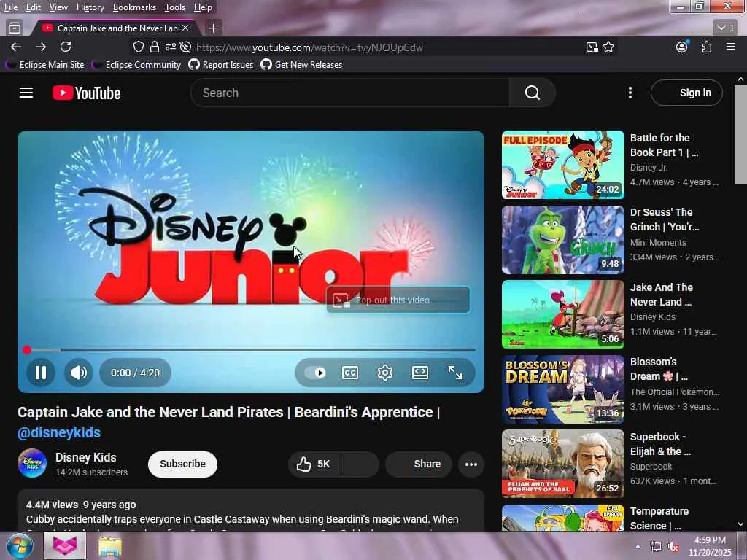Open a new browser tab

click(x=214, y=28)
